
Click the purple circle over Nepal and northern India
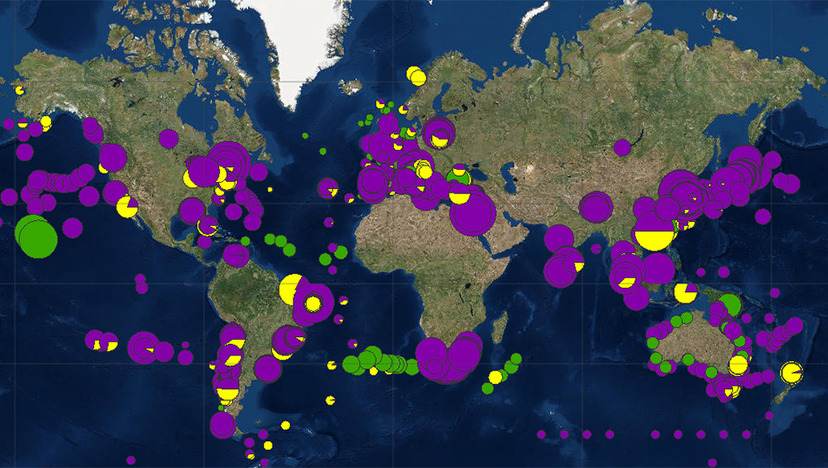coord(596,207)
